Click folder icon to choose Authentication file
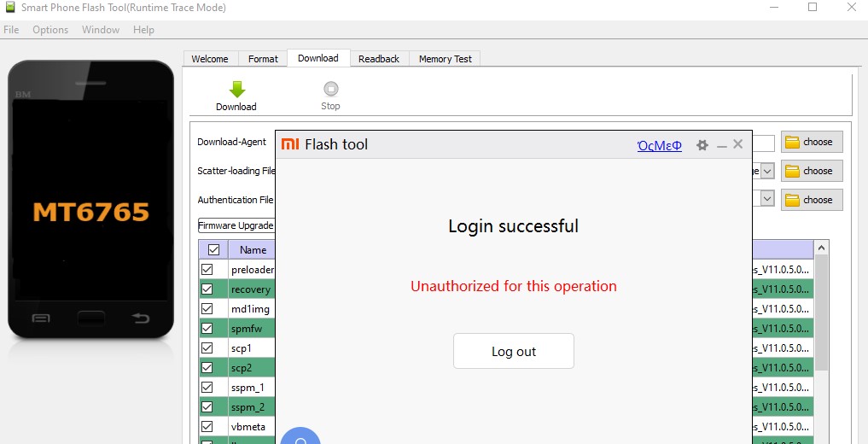 point(793,200)
